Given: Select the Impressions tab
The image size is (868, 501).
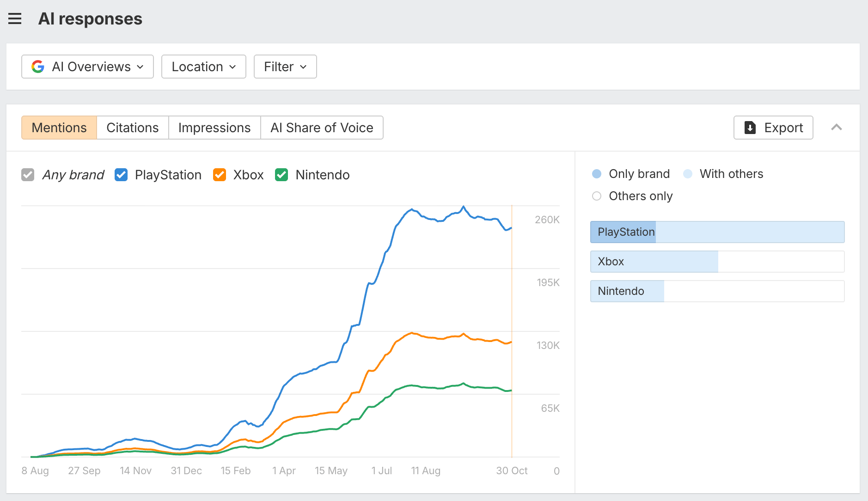Looking at the screenshot, I should 214,128.
